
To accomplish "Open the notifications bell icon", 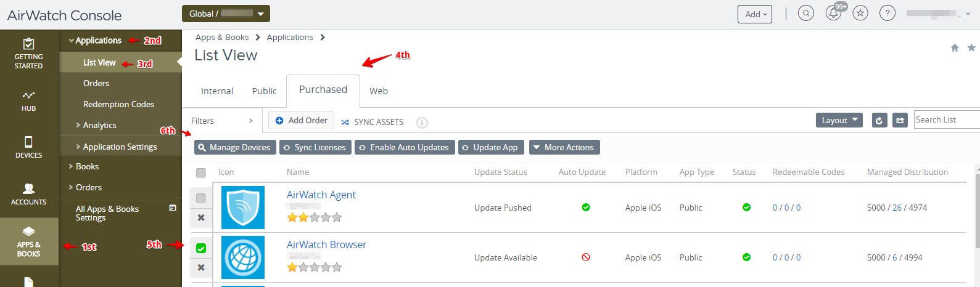I will pos(833,14).
